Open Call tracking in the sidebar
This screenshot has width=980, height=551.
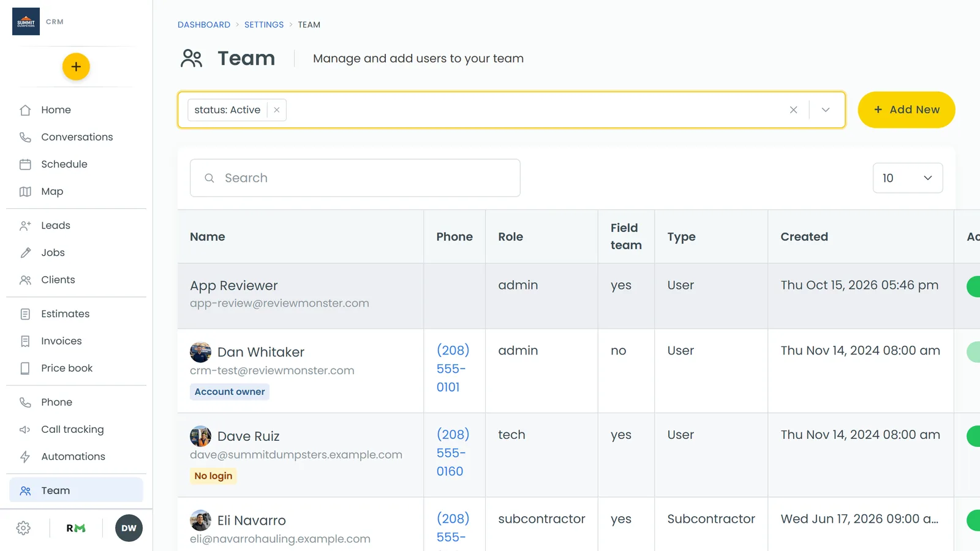coord(76,429)
